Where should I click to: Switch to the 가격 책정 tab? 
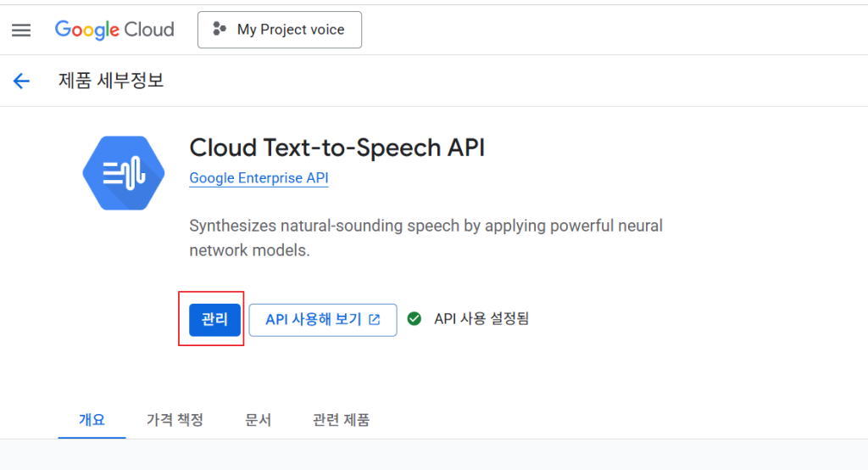click(175, 420)
